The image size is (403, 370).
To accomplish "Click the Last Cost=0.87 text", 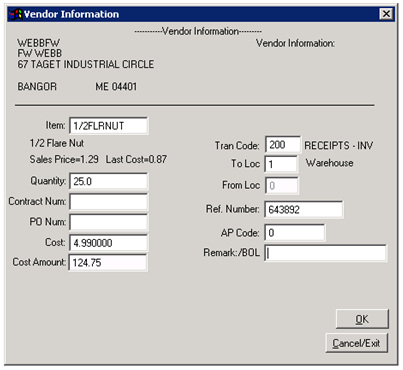I will tap(136, 159).
